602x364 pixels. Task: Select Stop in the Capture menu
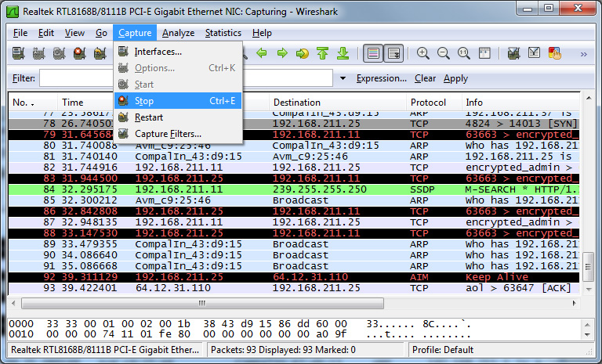(144, 101)
